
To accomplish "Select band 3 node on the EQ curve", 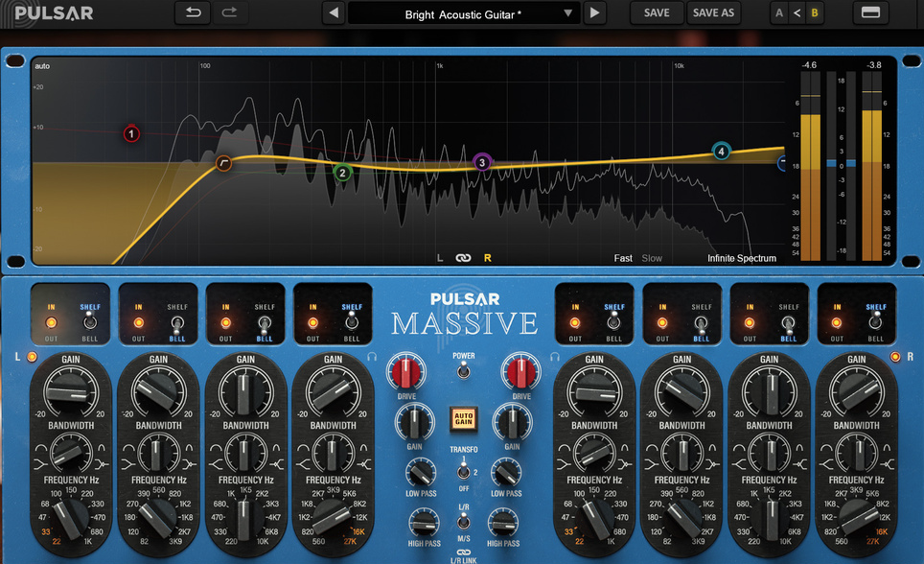I will (x=481, y=163).
